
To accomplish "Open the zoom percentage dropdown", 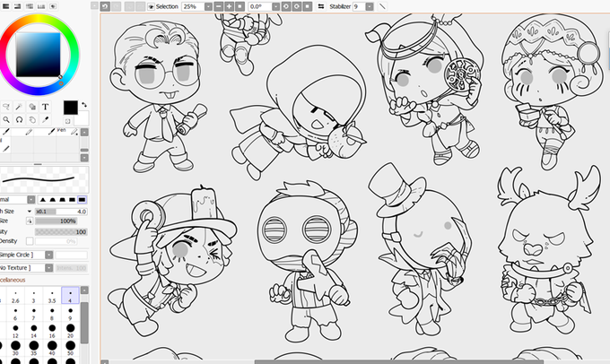I will (208, 6).
